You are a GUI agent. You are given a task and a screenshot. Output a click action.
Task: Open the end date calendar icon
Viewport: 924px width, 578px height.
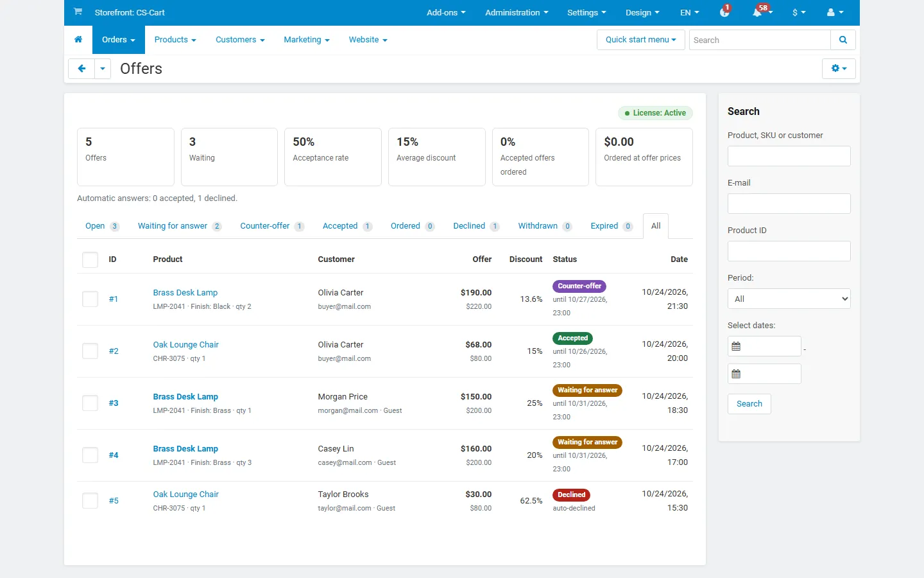pos(737,374)
